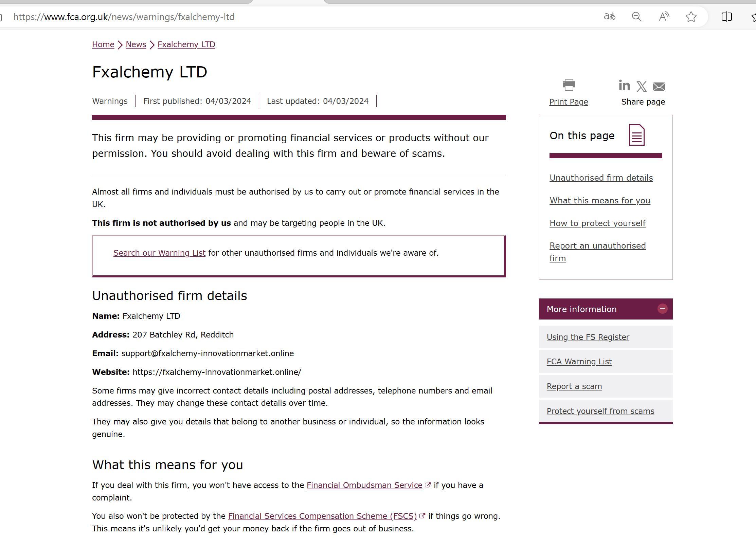Open Financial Ombudsman Service link
Image resolution: width=756 pixels, height=547 pixels.
pos(364,485)
